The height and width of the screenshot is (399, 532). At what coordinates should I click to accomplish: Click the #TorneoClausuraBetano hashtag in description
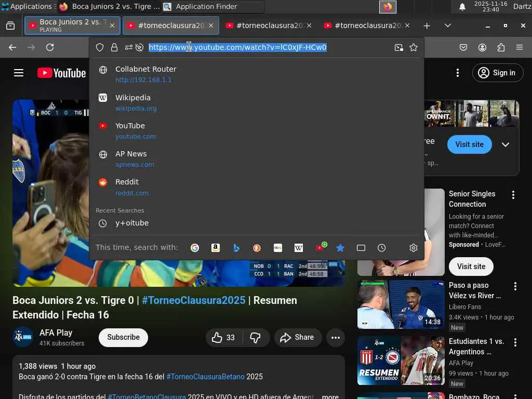pyautogui.click(x=205, y=377)
